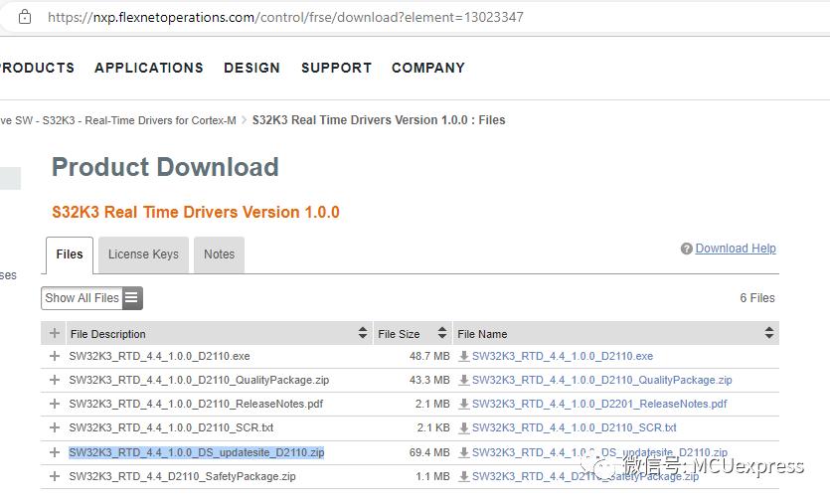Select the Files tab
Image resolution: width=830 pixels, height=504 pixels.
[70, 254]
